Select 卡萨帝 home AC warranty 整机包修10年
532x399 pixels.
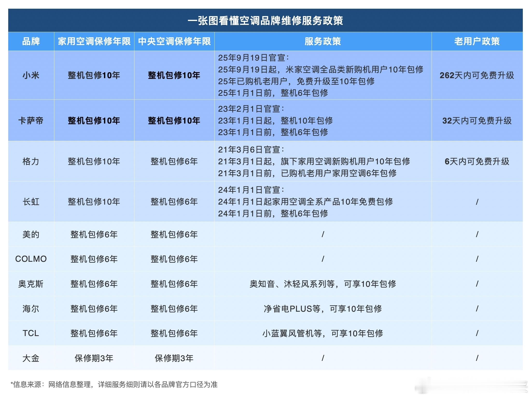click(94, 120)
